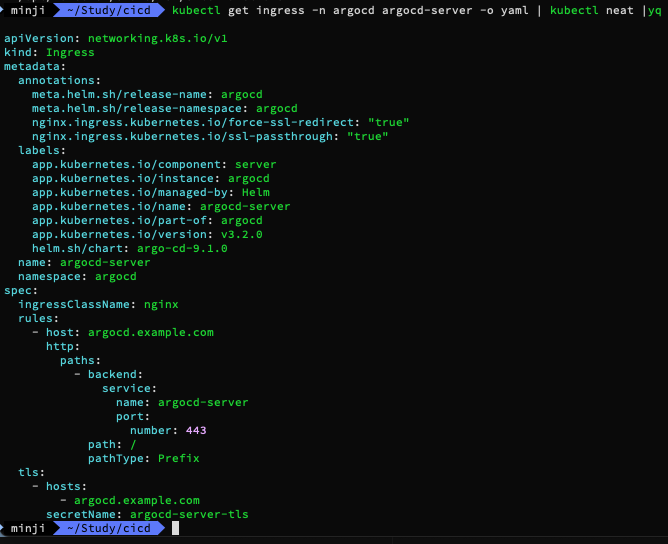Image resolution: width=668 pixels, height=544 pixels.
Task: Click the 'labels:' key
Action: point(42,150)
